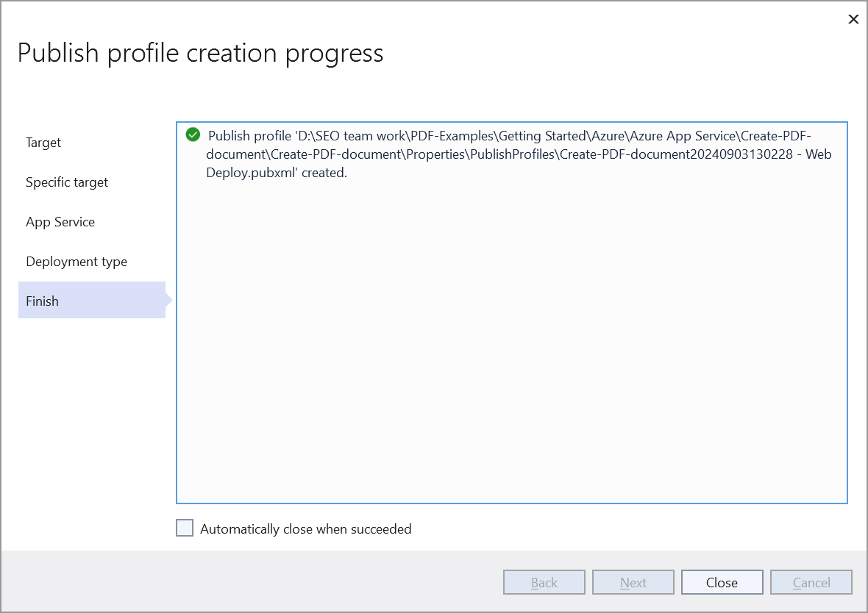
Task: Click the Finish step's arrow indicator
Action: tap(169, 301)
